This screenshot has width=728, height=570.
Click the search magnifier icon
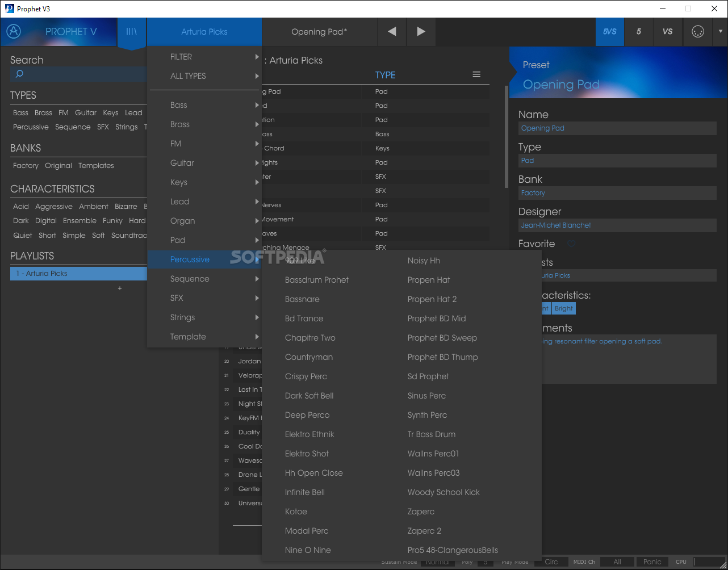tap(19, 74)
